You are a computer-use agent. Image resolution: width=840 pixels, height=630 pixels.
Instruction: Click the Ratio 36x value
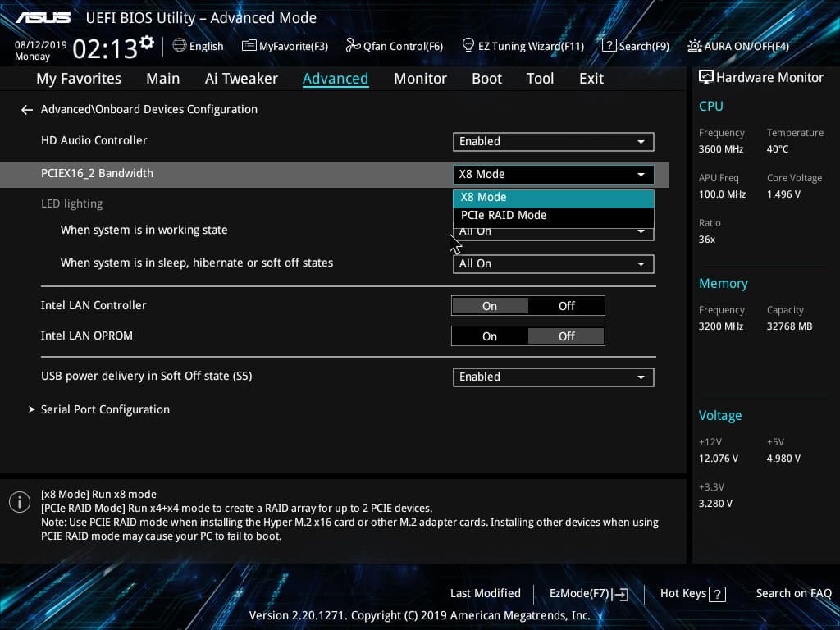coord(706,240)
